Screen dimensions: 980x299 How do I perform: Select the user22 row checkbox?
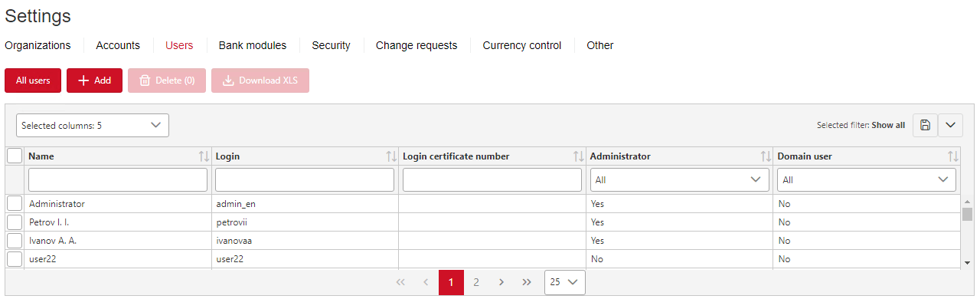click(15, 259)
